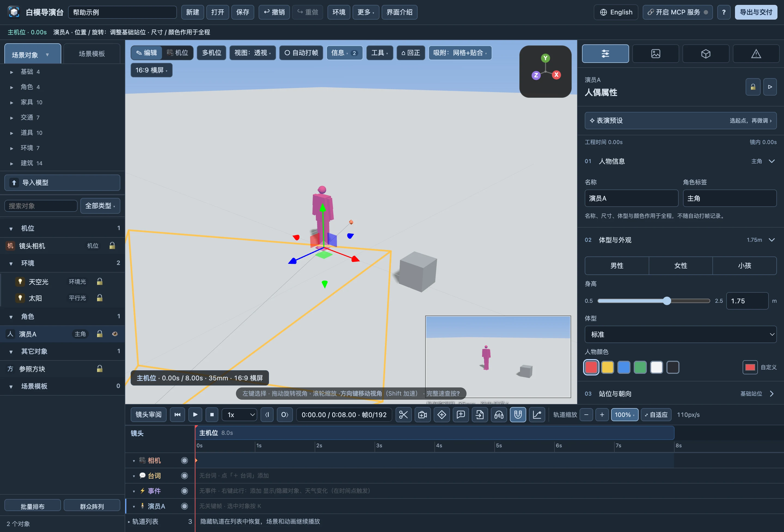The height and width of the screenshot is (532, 784).
Task: Click the add keyframe diamond icon
Action: (442, 415)
